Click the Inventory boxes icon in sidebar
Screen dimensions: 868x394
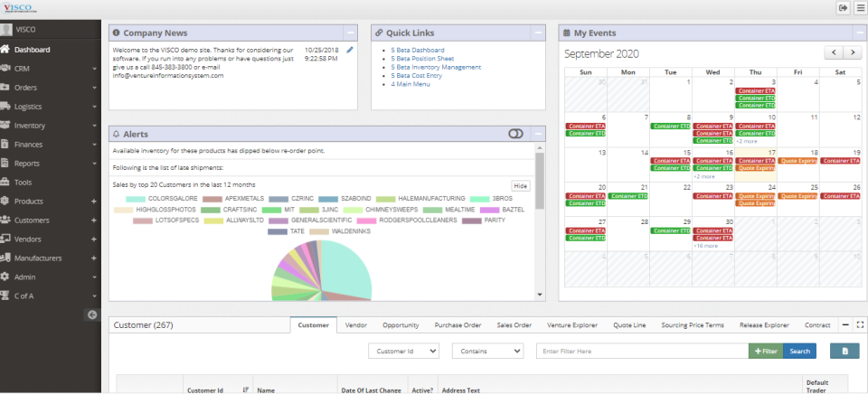(x=5, y=125)
